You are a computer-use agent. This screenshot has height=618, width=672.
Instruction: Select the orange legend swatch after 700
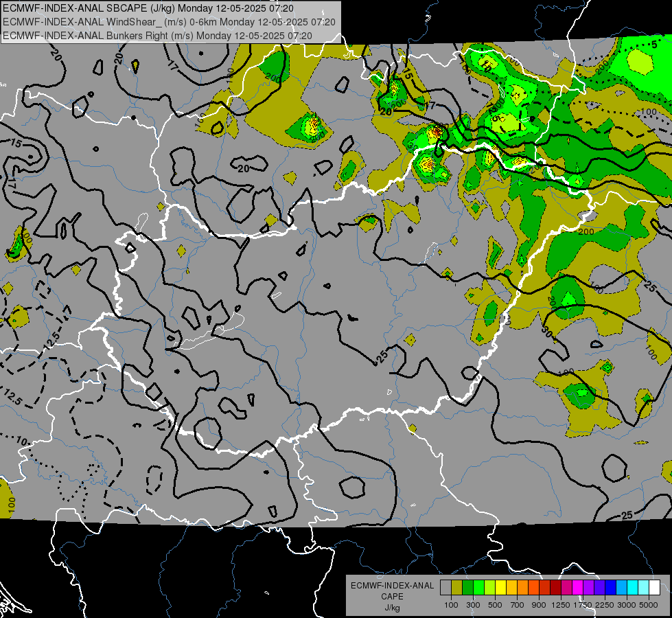click(522, 587)
